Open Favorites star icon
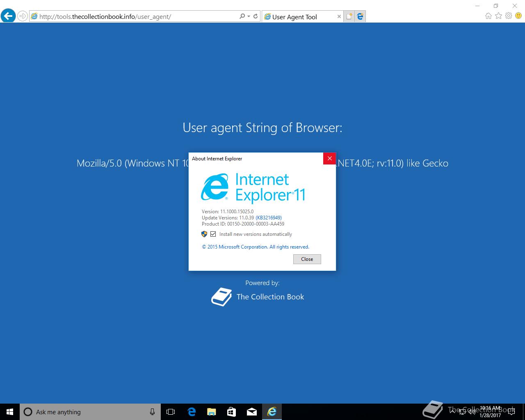This screenshot has width=525, height=420. pos(498,16)
